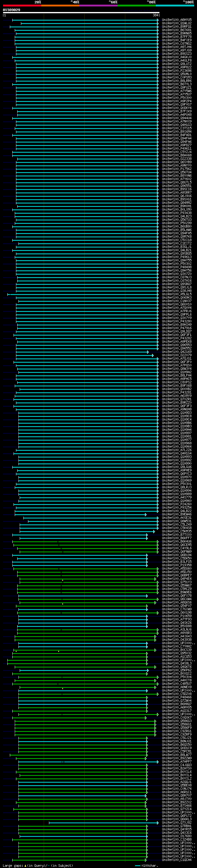This screenshot has height=868, width=197.
Task: Click the UniRef100_P43281 hit label
Action: [177, 393]
